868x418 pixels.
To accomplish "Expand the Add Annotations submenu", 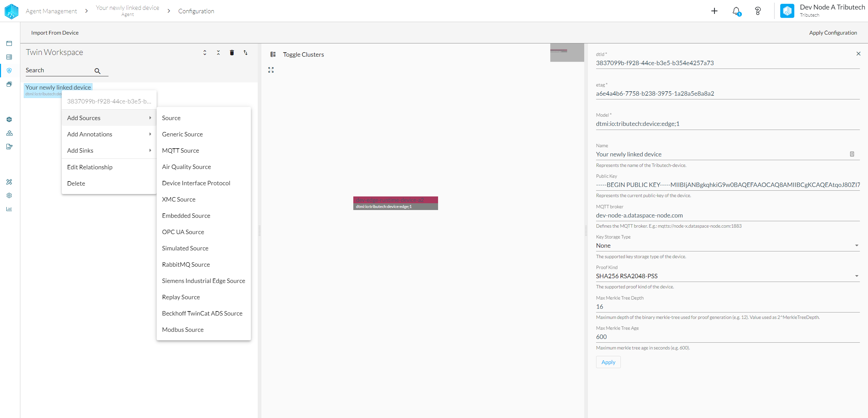I will (x=109, y=134).
